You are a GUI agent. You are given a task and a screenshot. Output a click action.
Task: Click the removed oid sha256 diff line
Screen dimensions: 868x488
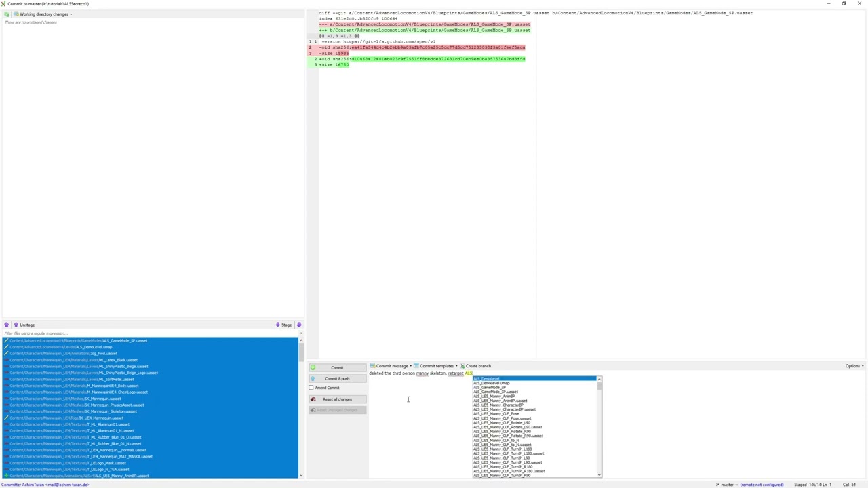421,47
